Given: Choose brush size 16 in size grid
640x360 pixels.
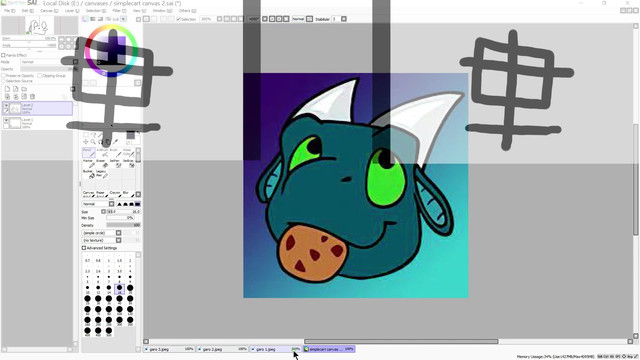Looking at the screenshot, I should pyautogui.click(x=119, y=289).
